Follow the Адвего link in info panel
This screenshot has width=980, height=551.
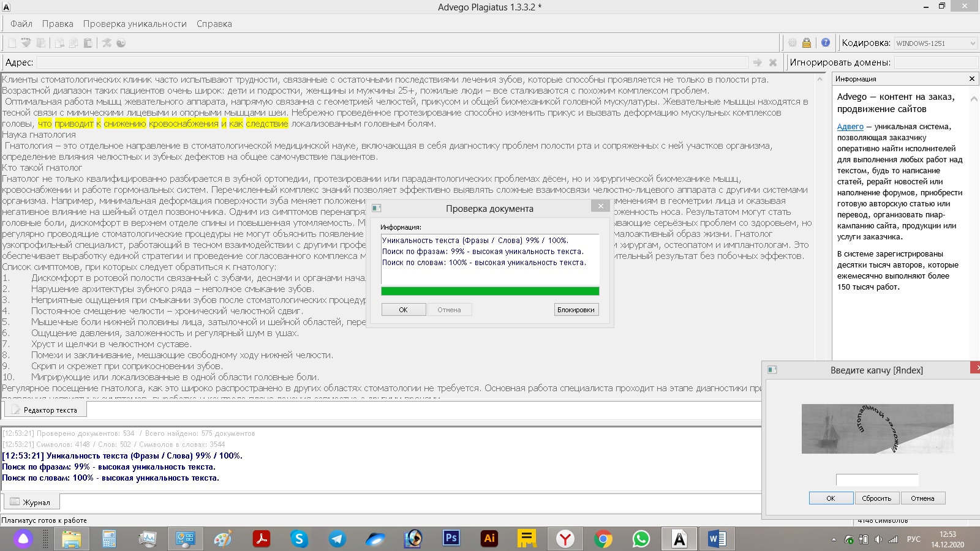850,127
